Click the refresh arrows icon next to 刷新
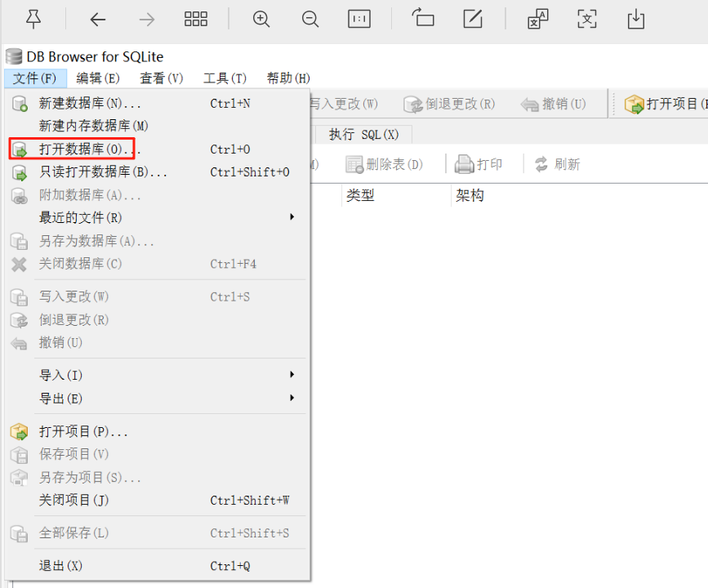Image resolution: width=708 pixels, height=588 pixels. pyautogui.click(x=541, y=164)
